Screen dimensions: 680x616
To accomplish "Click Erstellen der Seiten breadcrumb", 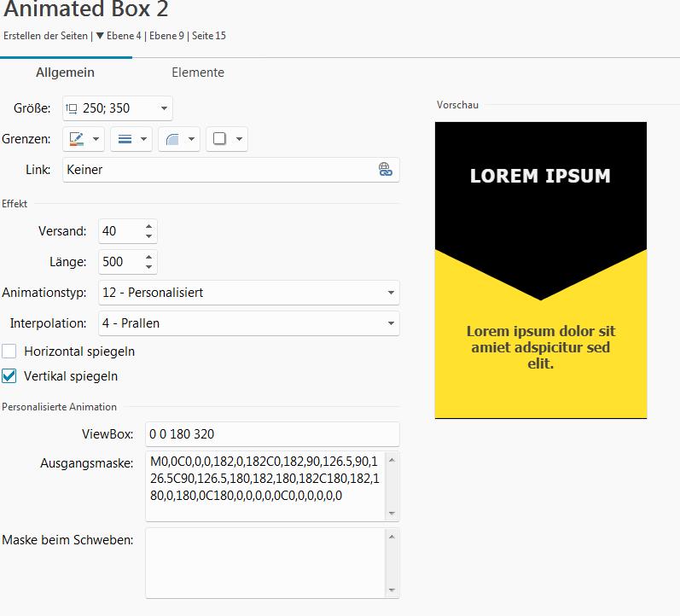I will (x=45, y=36).
